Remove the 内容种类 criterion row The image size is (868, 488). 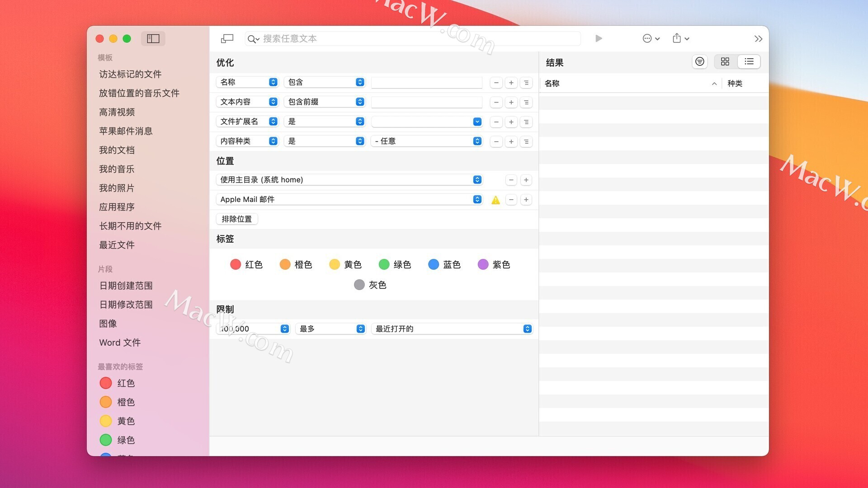[x=496, y=141]
